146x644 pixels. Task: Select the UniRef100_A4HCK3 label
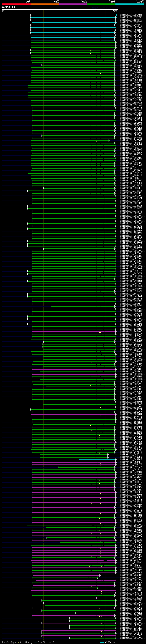131,392
